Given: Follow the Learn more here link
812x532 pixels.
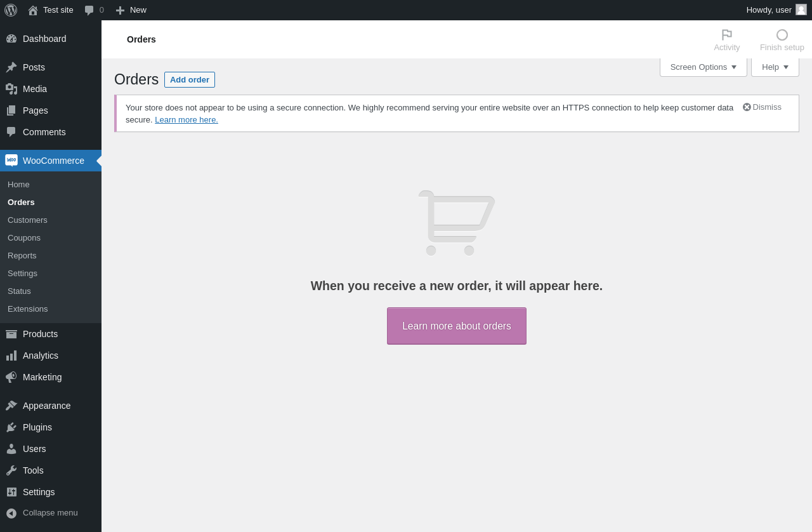Looking at the screenshot, I should point(187,119).
